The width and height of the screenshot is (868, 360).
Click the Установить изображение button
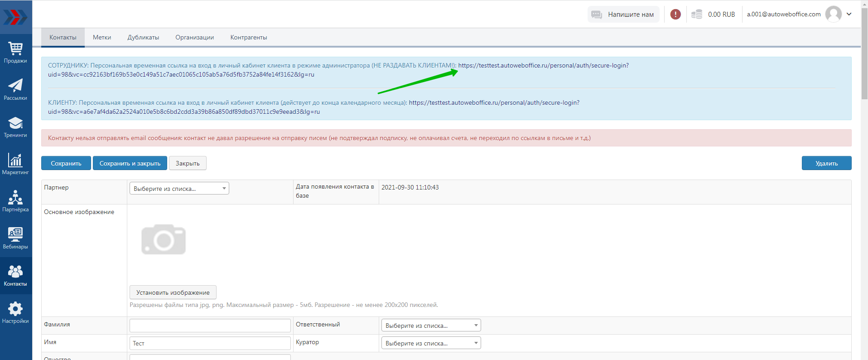(173, 292)
